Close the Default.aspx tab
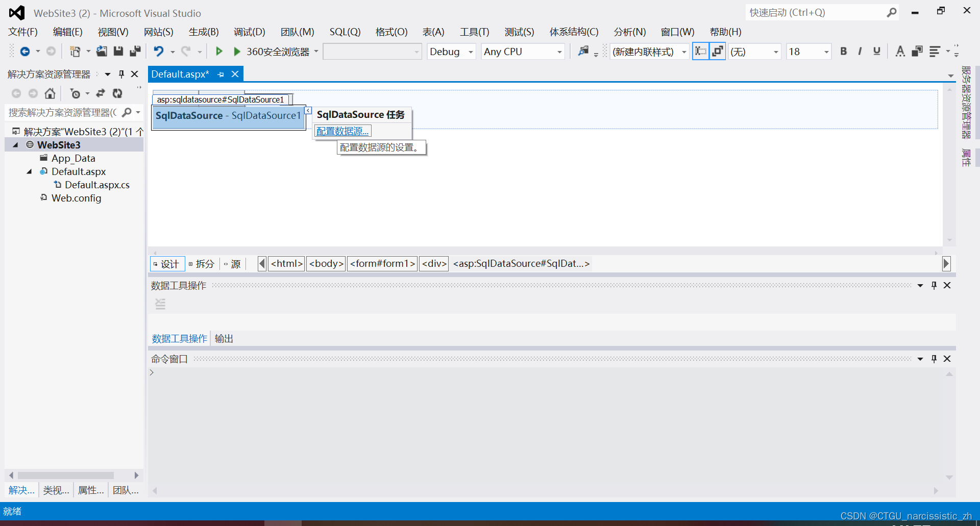 coord(235,74)
